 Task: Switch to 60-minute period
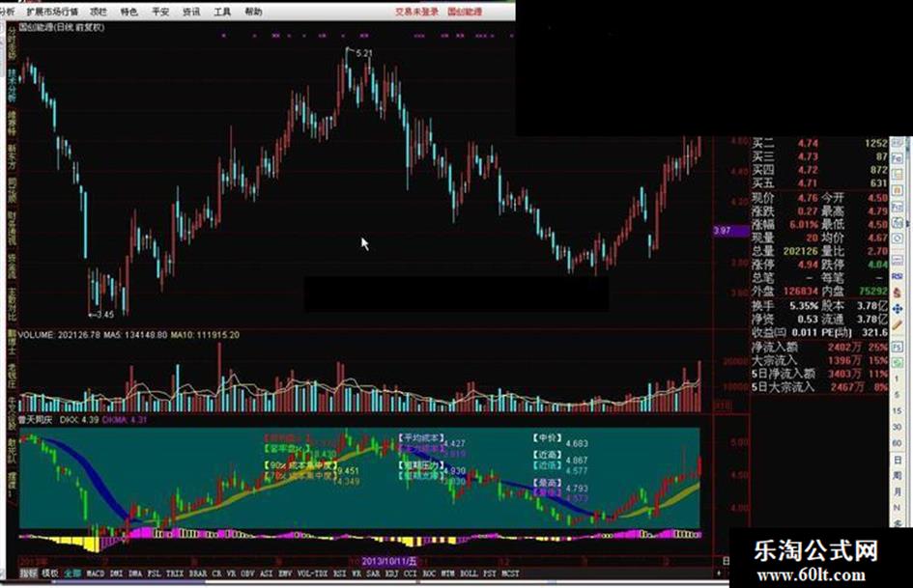897,443
